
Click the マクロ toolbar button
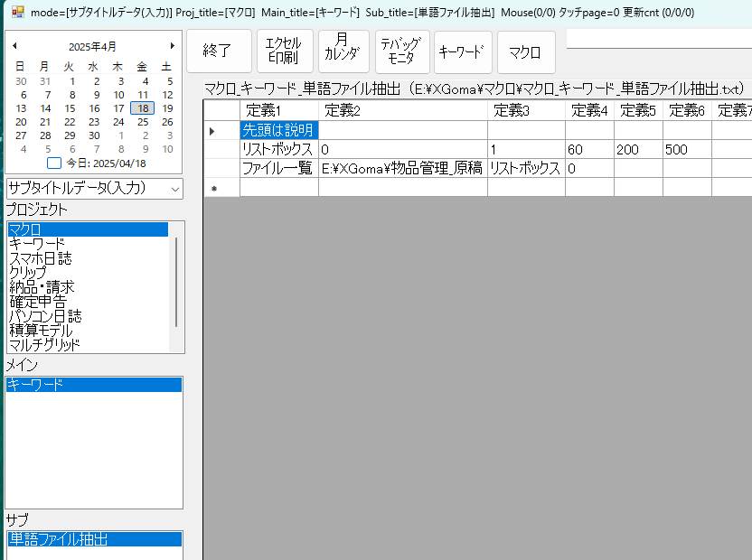coord(525,51)
